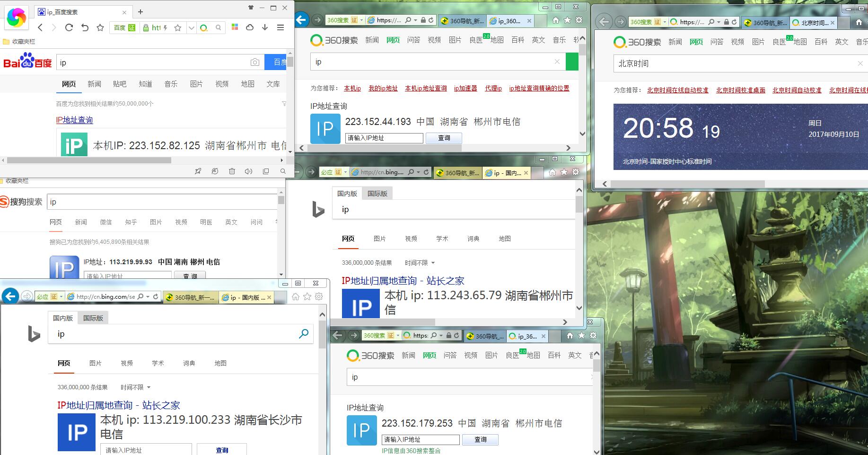Select the 360导航 tab in the 北京时间 window
Image resolution: width=868 pixels, height=455 pixels.
coord(766,22)
